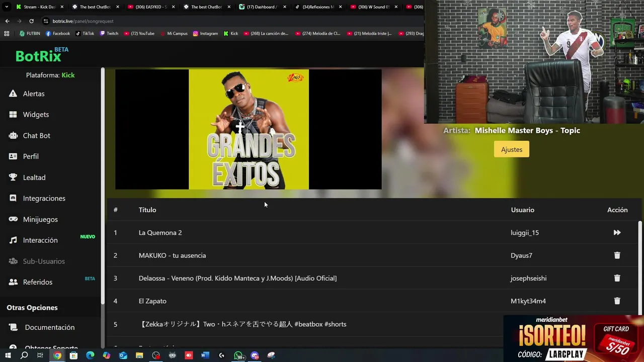
Task: Open the (72) YouTube bookmark
Action: click(x=139, y=34)
